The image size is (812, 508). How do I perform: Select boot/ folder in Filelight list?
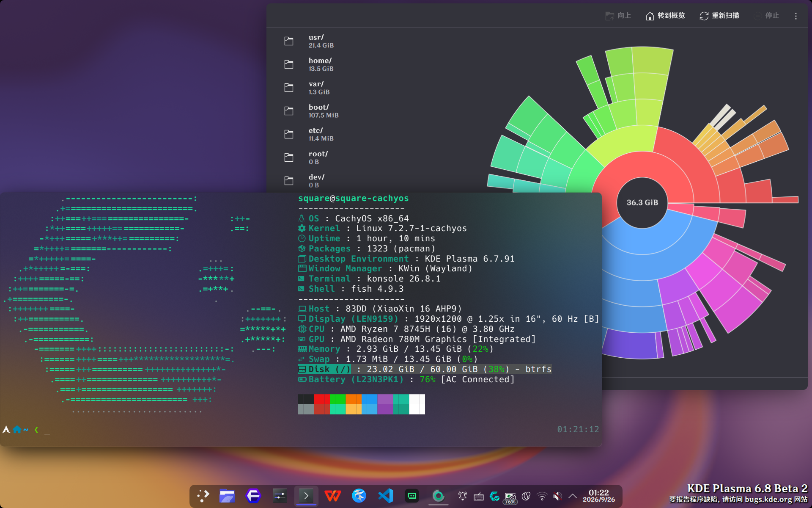coord(371,111)
